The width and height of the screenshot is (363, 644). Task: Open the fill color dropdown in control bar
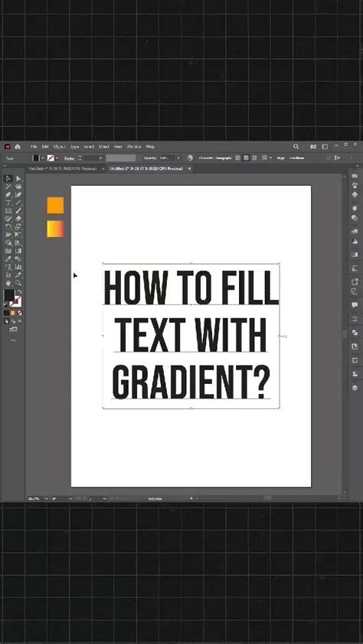pos(42,158)
